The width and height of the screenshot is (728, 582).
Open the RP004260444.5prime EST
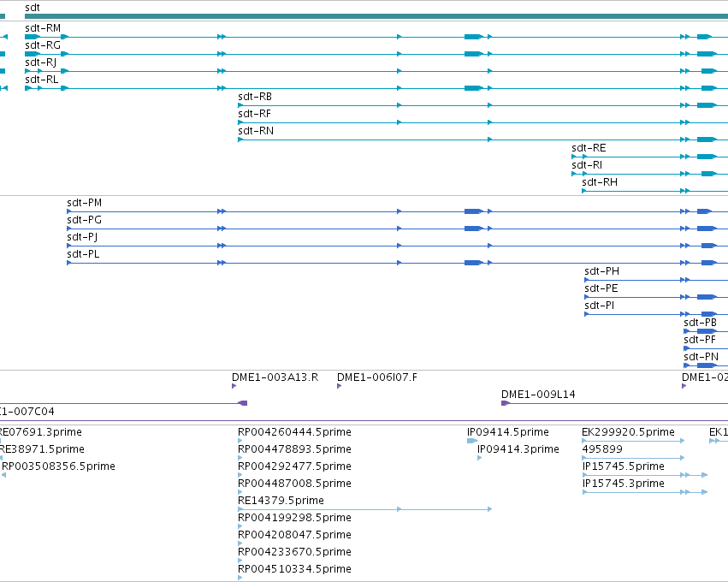click(x=294, y=432)
